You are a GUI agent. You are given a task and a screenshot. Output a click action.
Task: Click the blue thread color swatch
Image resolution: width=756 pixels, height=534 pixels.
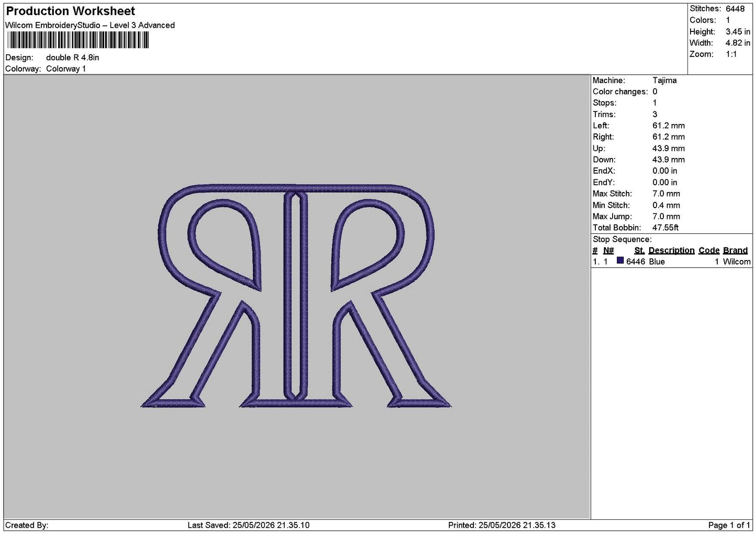[x=620, y=261]
